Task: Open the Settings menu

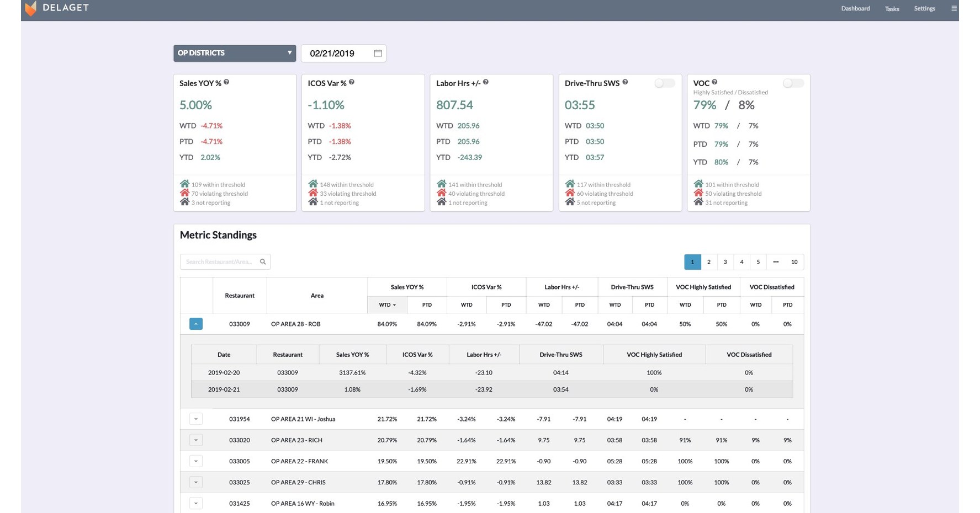Action: [924, 8]
